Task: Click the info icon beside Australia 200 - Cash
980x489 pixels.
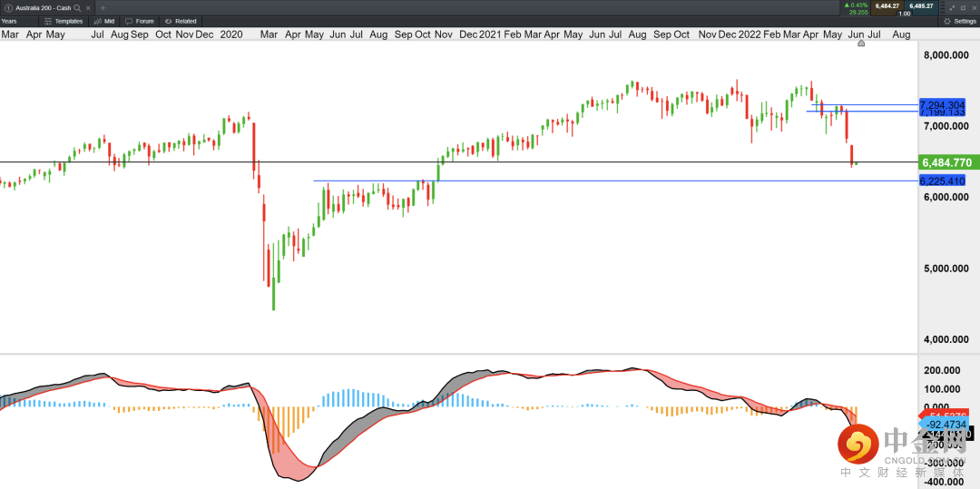Action: click(x=7, y=7)
